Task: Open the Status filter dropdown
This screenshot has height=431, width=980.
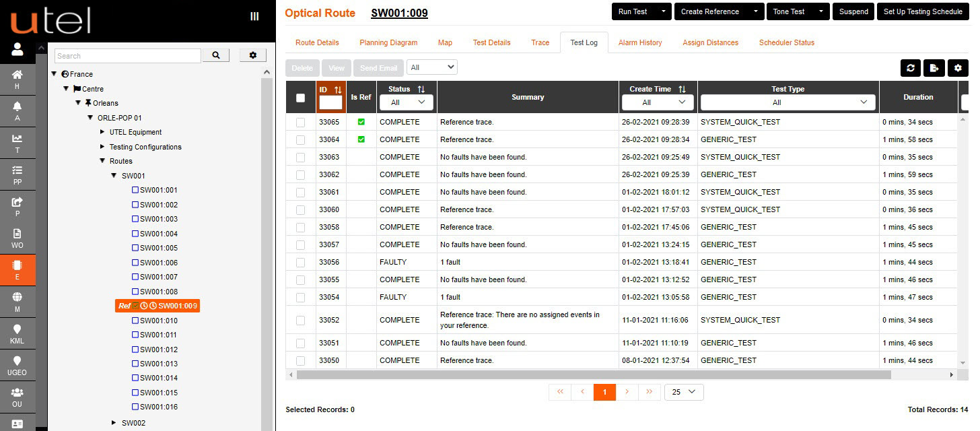Action: (x=406, y=102)
